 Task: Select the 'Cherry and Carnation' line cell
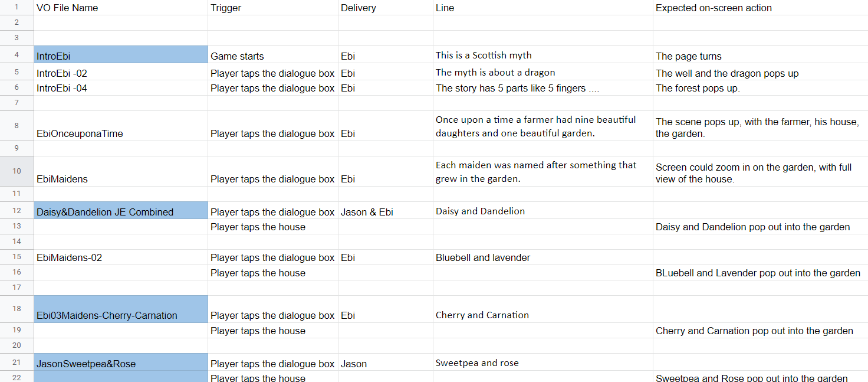point(543,309)
